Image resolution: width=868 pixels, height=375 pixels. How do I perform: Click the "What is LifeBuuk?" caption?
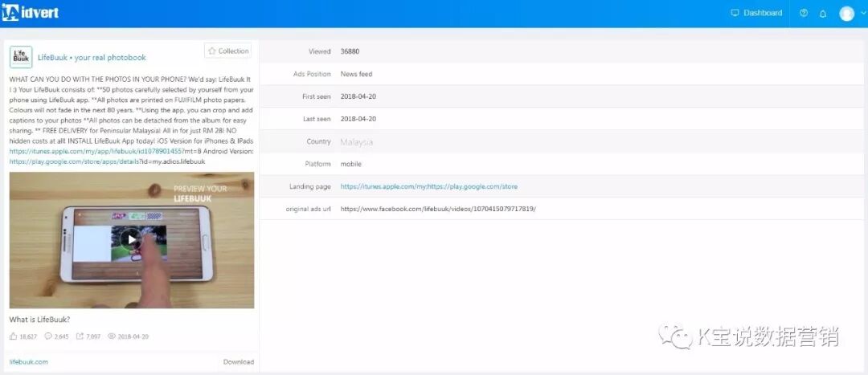pyautogui.click(x=40, y=320)
